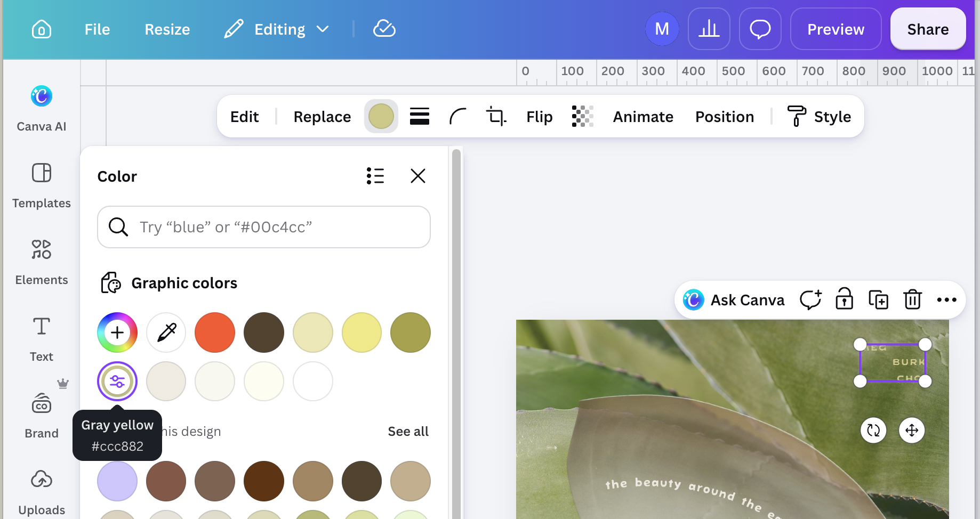This screenshot has height=519, width=980.
Task: Click the Style paint roller button
Action: click(x=819, y=117)
